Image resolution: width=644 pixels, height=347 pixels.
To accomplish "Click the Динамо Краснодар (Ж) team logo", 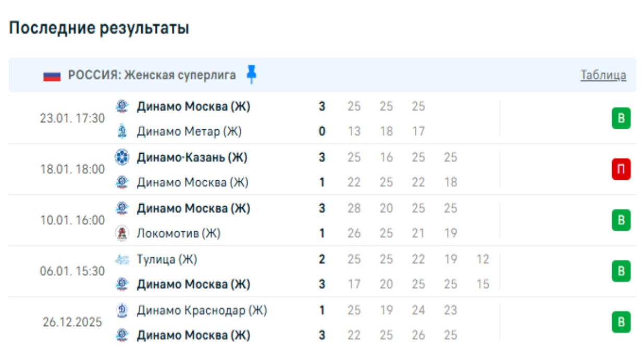I will pos(122,311).
